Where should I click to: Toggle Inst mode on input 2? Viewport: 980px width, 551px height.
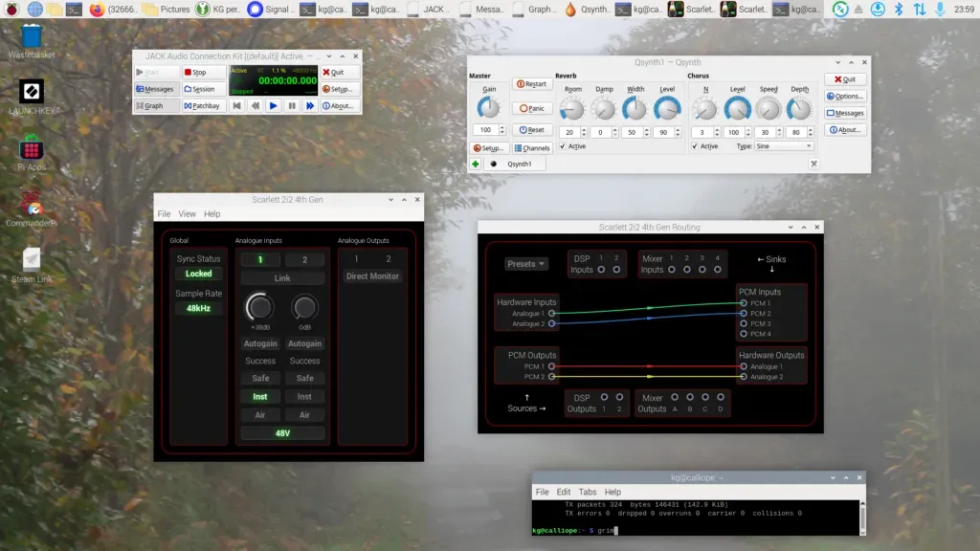point(304,397)
